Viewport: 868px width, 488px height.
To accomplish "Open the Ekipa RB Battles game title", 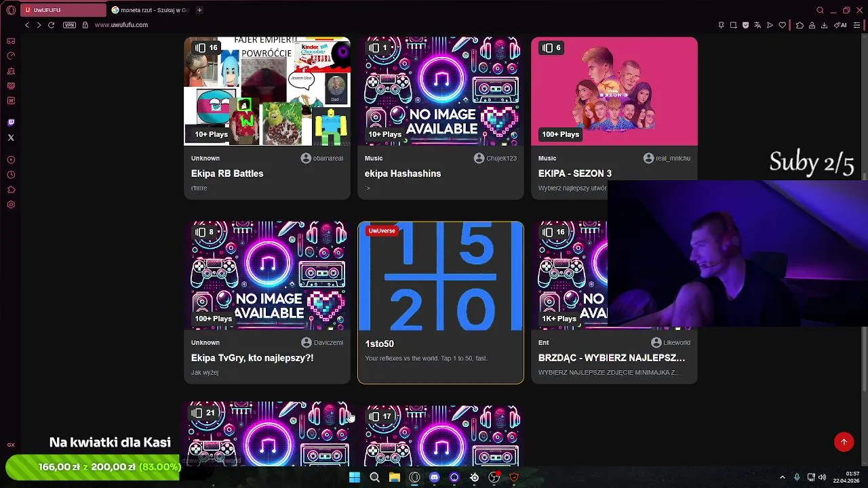I will point(227,174).
